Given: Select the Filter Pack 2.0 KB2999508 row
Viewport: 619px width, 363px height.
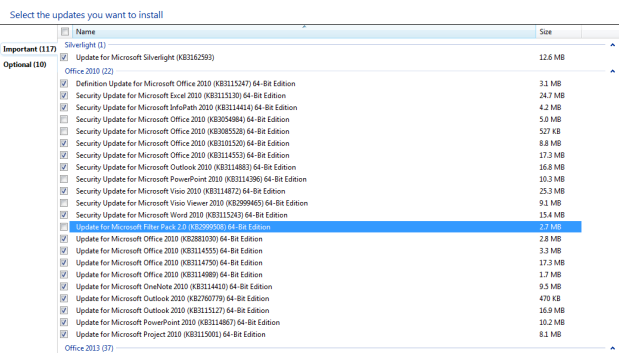Looking at the screenshot, I should (x=325, y=227).
